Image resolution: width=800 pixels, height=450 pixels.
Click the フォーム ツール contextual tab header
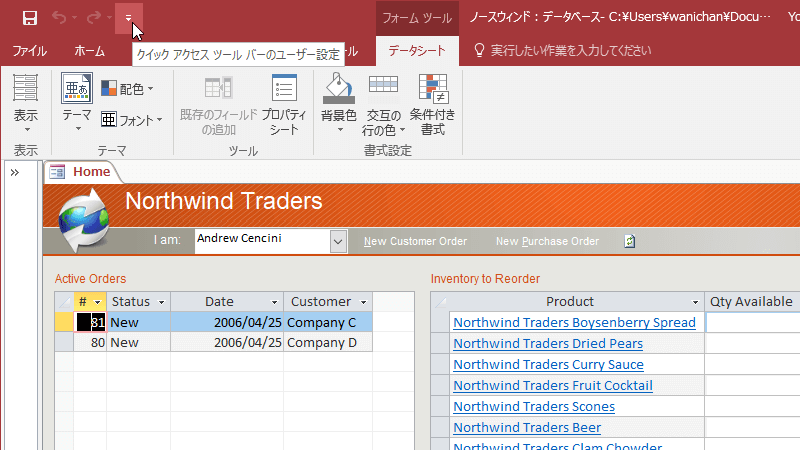[417, 18]
